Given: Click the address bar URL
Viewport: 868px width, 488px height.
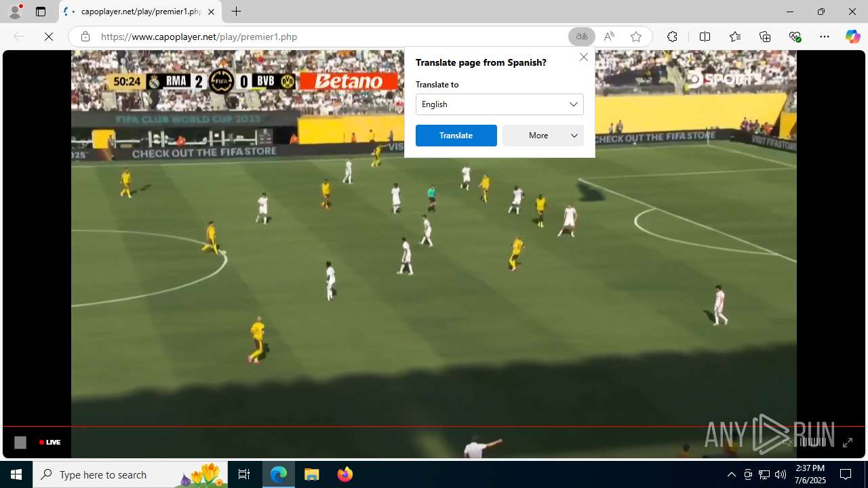Looking at the screenshot, I should 199,37.
